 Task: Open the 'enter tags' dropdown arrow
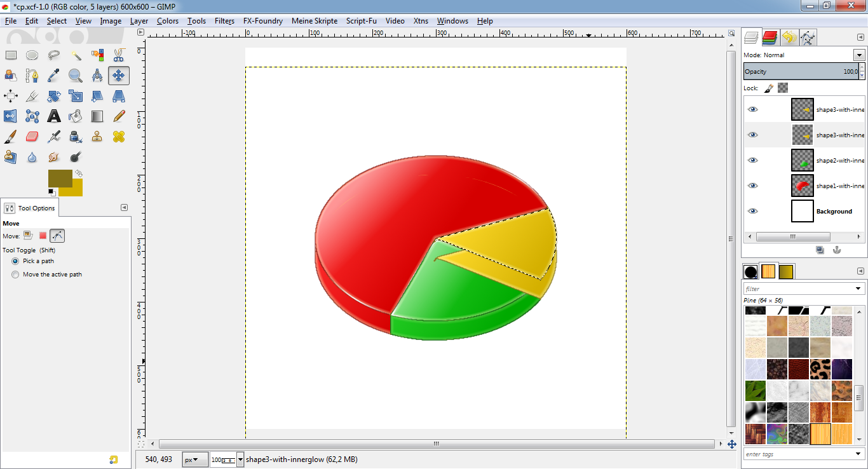click(859, 454)
